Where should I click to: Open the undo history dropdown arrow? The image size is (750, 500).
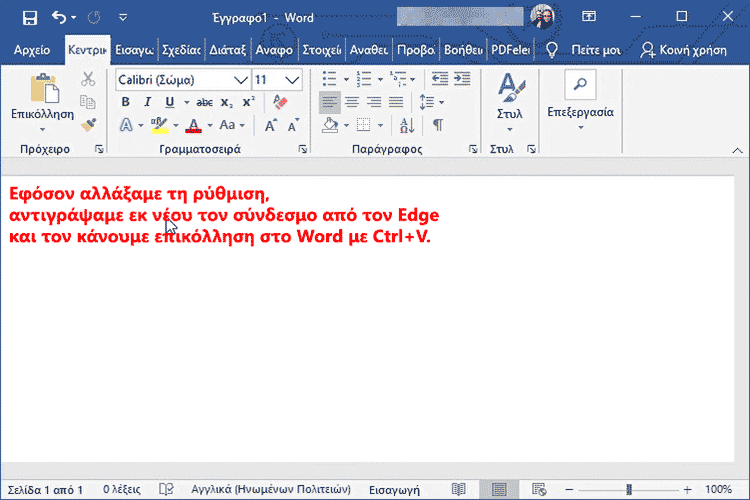point(74,18)
